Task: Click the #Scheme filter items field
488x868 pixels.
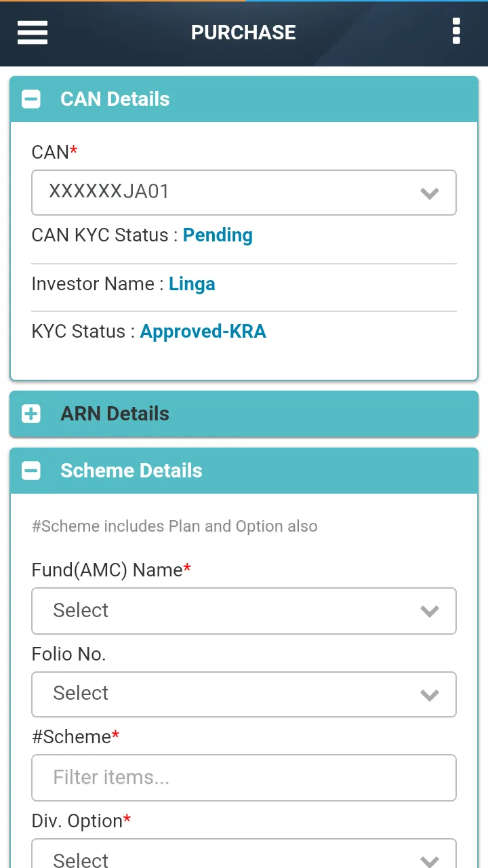Action: tap(244, 777)
